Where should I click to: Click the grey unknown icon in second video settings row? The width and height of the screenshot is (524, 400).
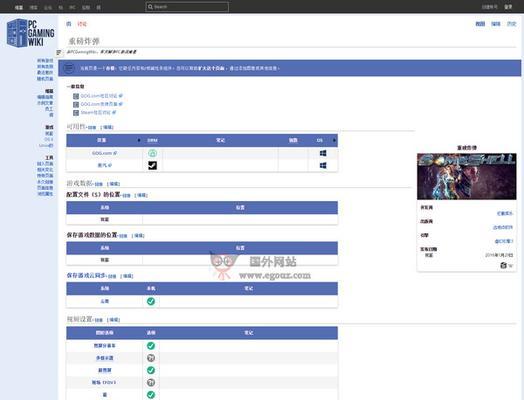point(151,358)
